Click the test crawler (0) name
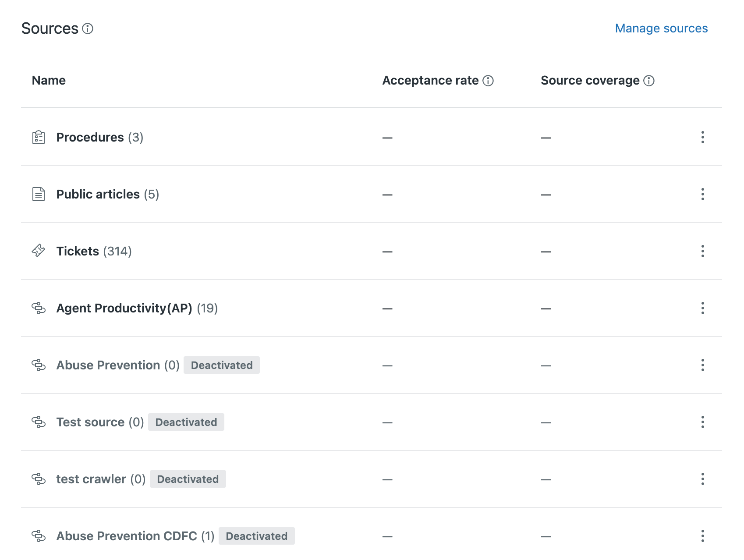 coord(101,479)
